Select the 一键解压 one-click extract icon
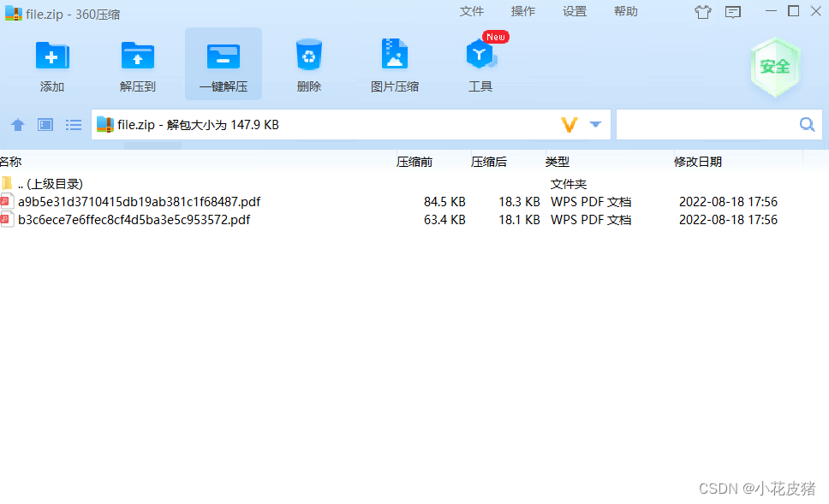Viewport: 829px width, 504px height. [x=223, y=56]
